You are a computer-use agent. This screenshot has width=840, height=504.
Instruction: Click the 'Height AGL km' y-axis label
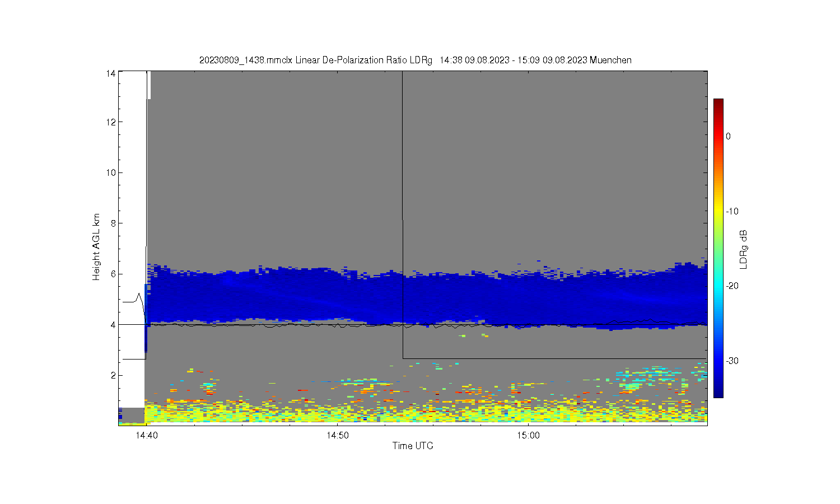pyautogui.click(x=96, y=247)
